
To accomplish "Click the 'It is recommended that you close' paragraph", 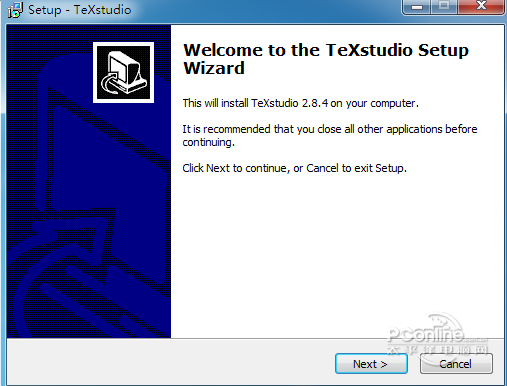I will click(330, 135).
